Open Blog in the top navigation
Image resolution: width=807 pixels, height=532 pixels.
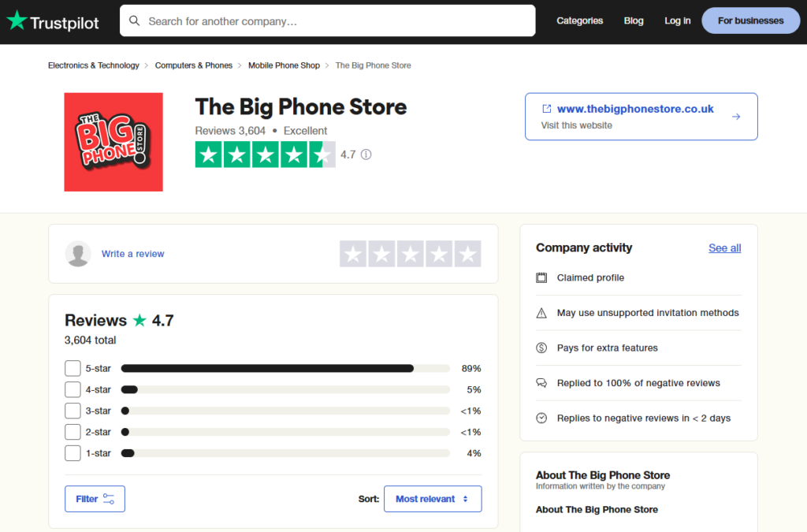(634, 20)
